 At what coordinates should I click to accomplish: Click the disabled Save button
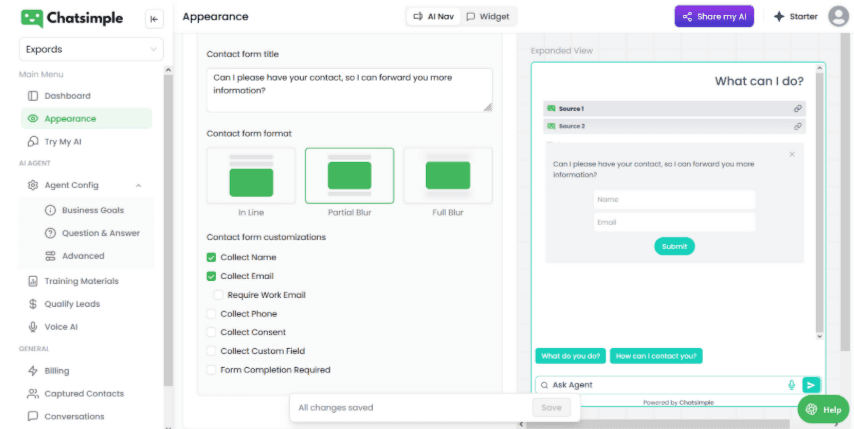[551, 407]
